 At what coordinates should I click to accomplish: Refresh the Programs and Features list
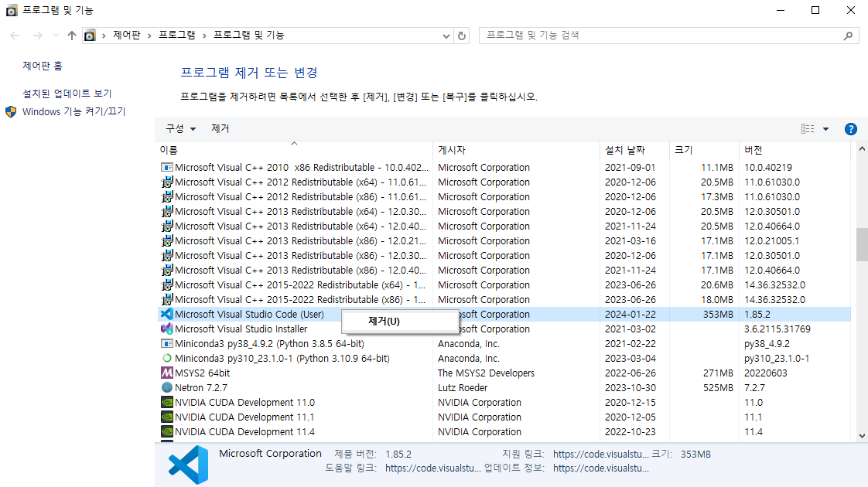pyautogui.click(x=462, y=36)
